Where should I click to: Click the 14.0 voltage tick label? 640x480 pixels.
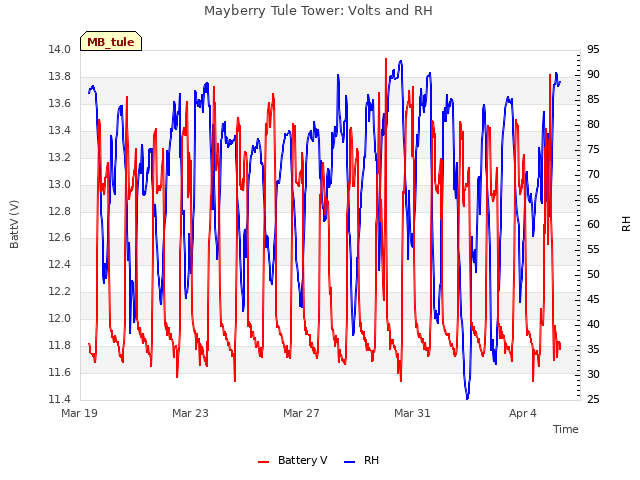[60, 50]
